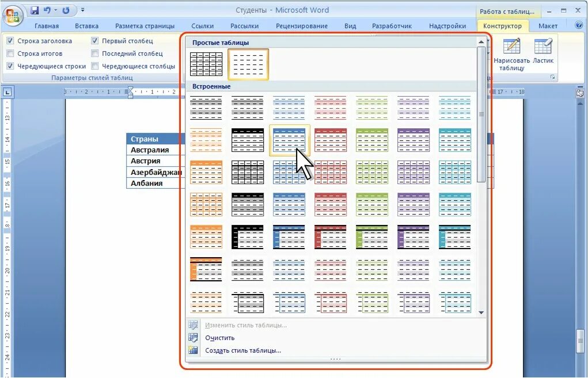This screenshot has height=378, width=588.
Task: Redo action in Quick Access toolbar
Action: (66, 10)
